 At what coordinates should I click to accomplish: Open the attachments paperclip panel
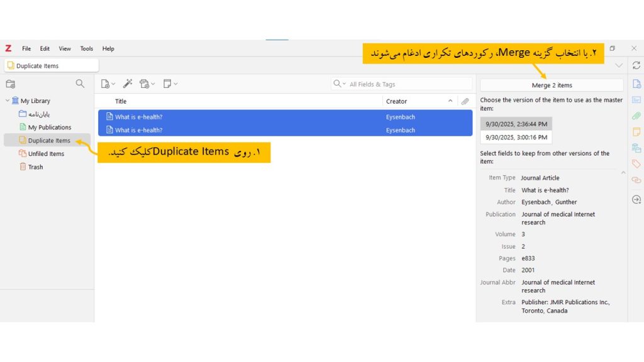point(636,116)
